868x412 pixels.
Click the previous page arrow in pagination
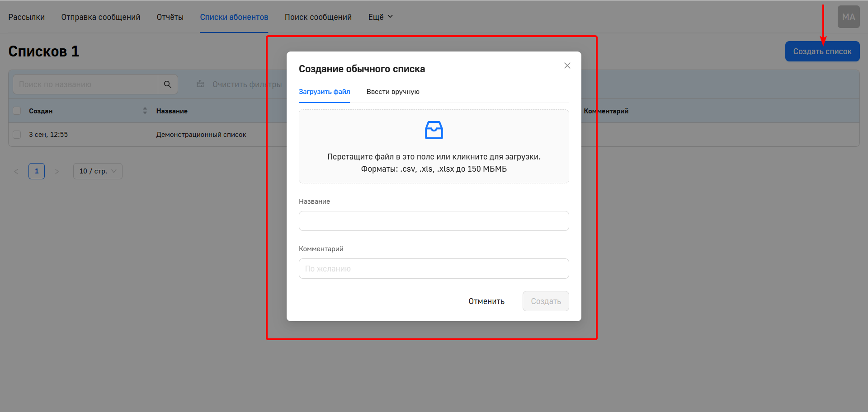pyautogui.click(x=16, y=171)
